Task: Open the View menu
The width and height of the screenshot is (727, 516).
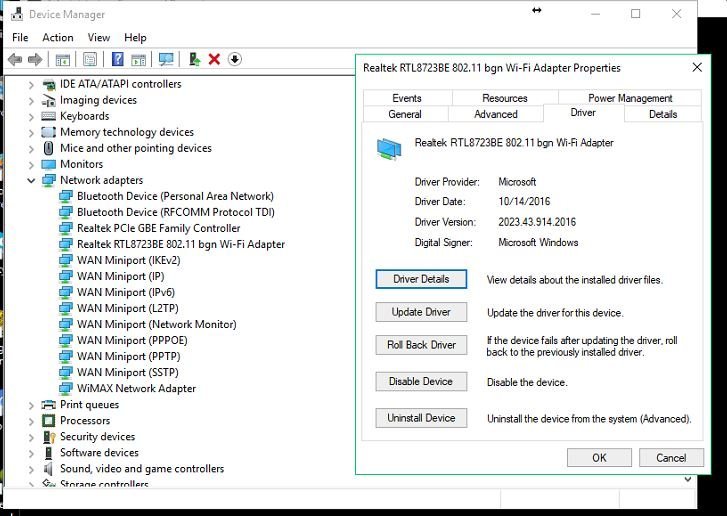Action: (x=99, y=38)
